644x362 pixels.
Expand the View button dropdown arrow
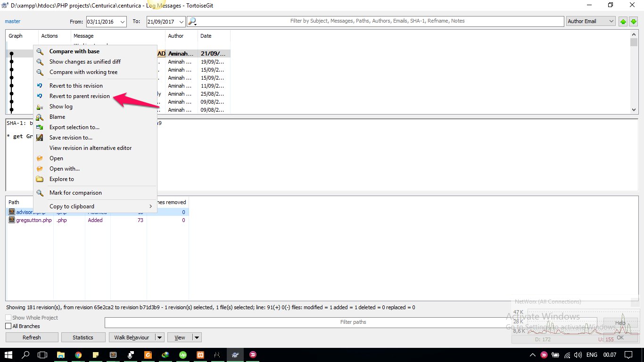click(x=197, y=337)
